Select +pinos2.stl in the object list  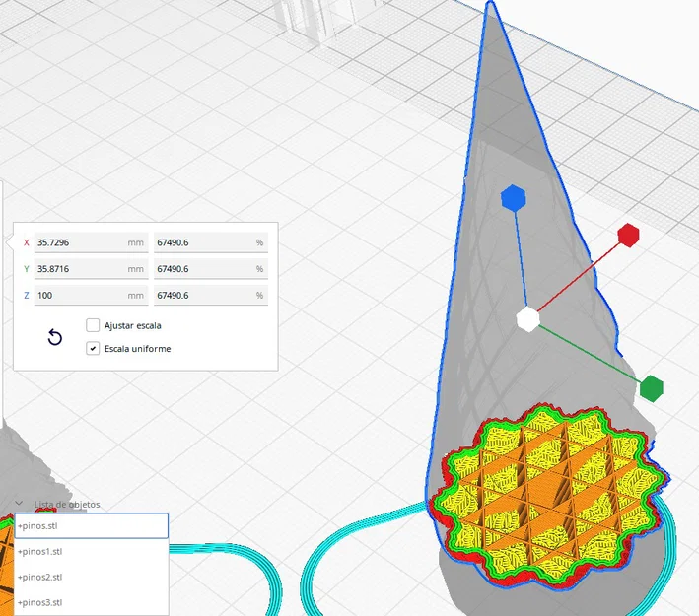pos(92,577)
